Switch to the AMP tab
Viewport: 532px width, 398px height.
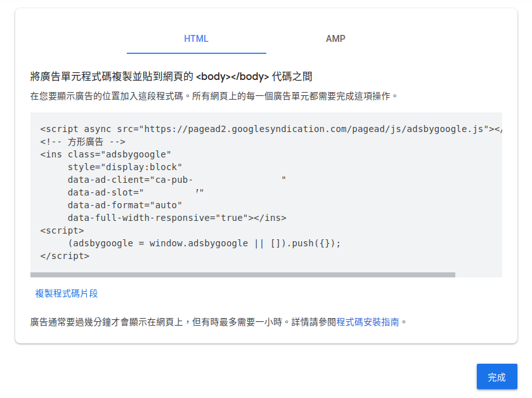tap(335, 39)
